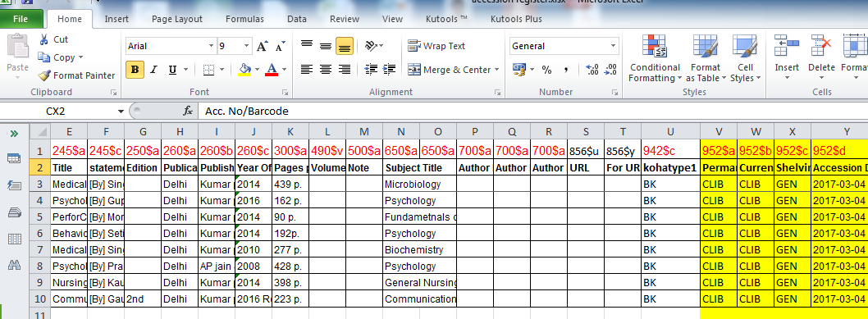Screen dimensions: 868x319
Task: Click the Cut icon
Action: point(43,39)
